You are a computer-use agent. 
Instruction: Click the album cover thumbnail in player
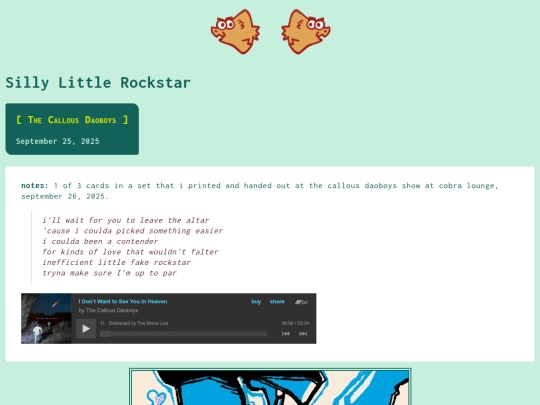[46, 319]
